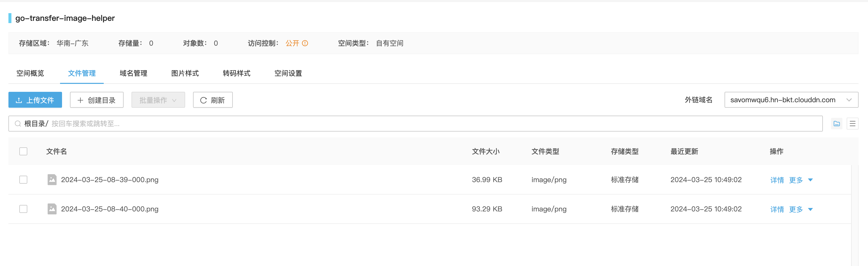Screen dimensions: 868x266
Task: Switch to folder view icon
Action: [x=837, y=124]
